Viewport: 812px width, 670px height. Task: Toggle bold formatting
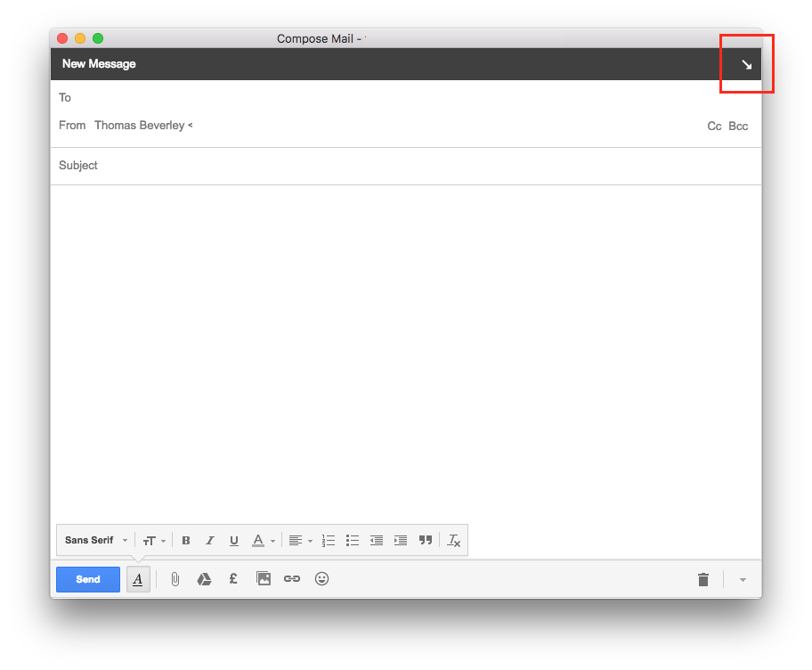[186, 540]
